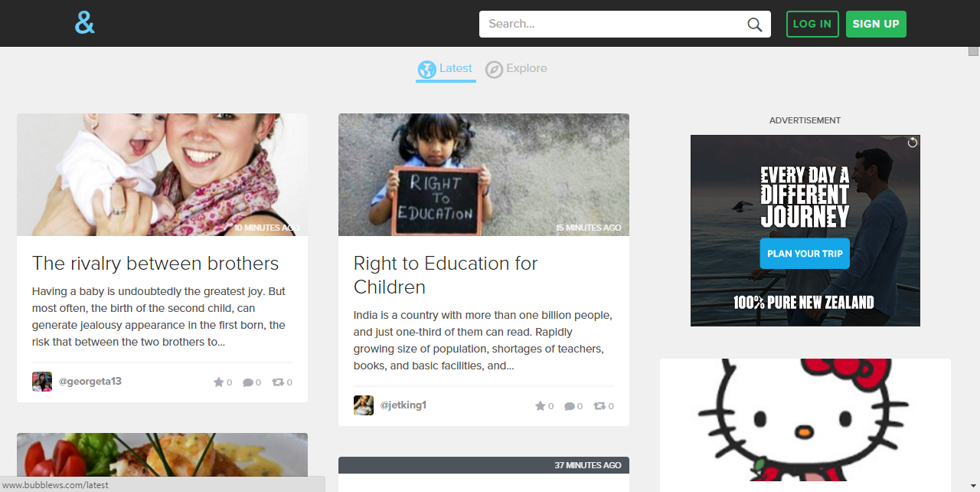
Task: Open jetking1's avatar picture
Action: click(364, 405)
